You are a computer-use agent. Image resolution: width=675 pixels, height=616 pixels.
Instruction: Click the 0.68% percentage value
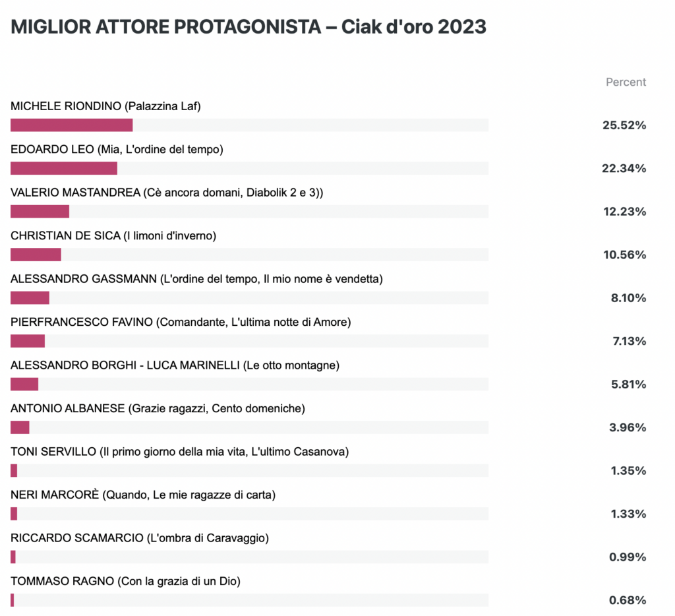[x=628, y=600]
